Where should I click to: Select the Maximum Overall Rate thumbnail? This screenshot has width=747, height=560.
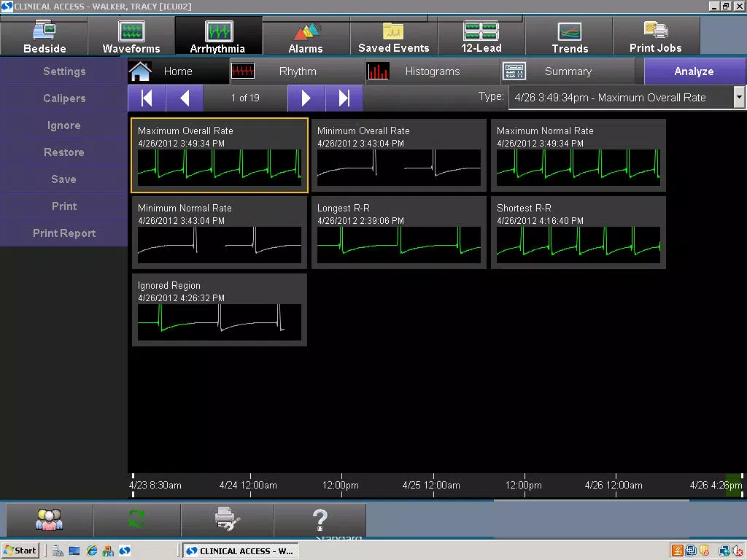(220, 155)
